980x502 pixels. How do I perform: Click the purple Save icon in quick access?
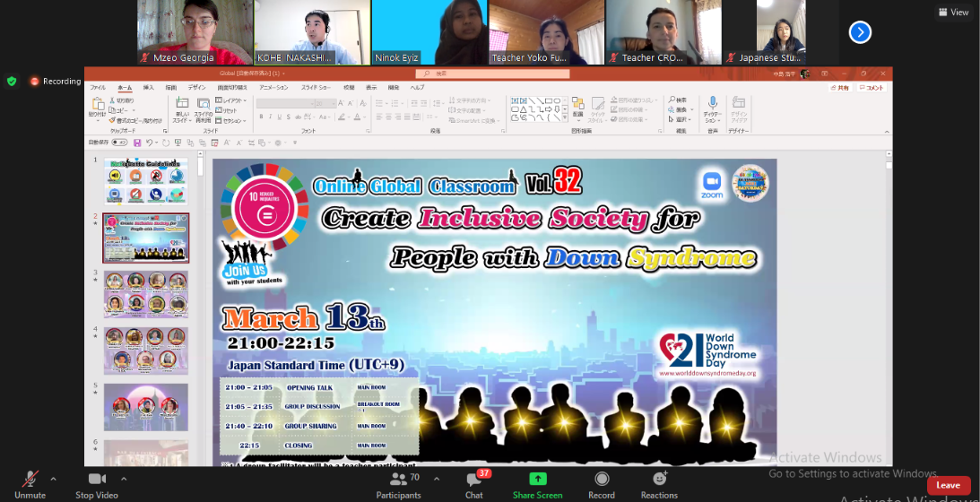(137, 143)
